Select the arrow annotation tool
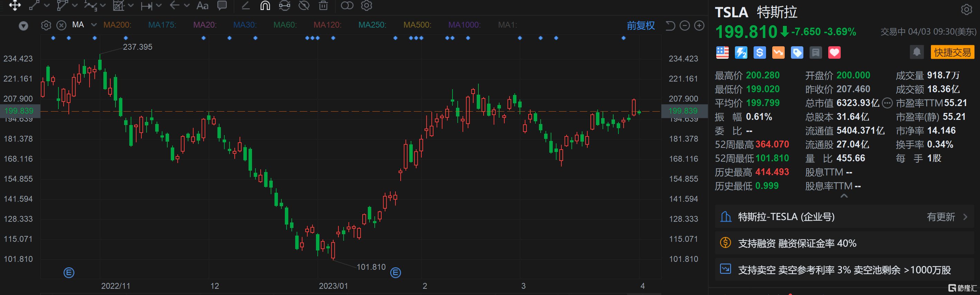Viewport: 980px width, 295px height. [x=175, y=5]
